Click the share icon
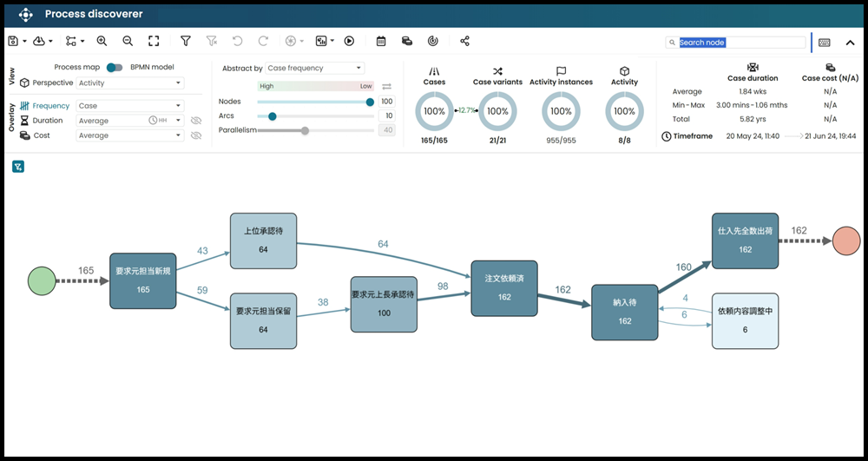Viewport: 868px width, 461px height. [x=464, y=41]
